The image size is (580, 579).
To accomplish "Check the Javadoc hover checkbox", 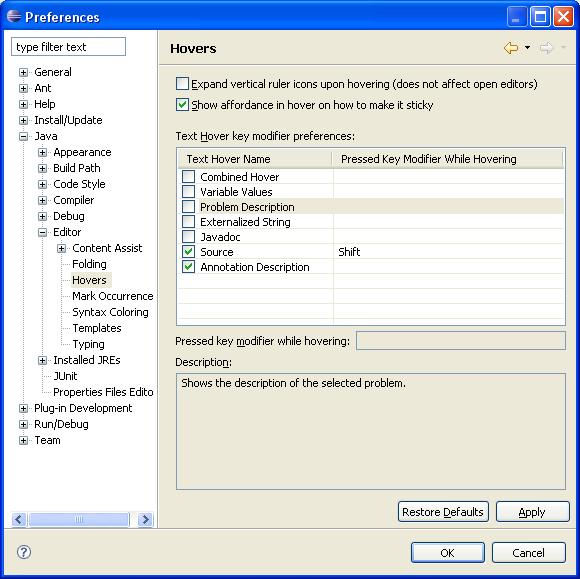I will point(188,237).
